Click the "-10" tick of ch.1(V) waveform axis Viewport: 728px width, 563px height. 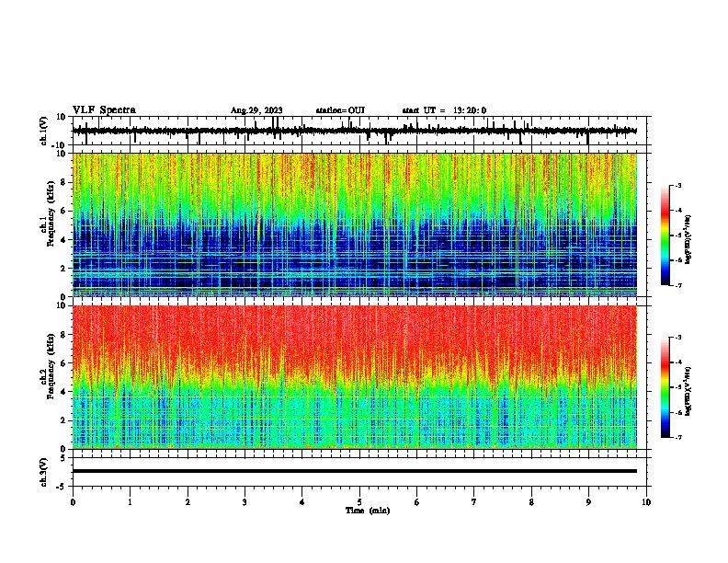click(x=60, y=145)
